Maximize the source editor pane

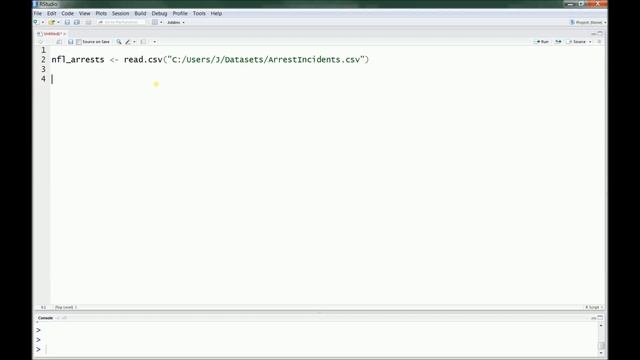click(600, 33)
